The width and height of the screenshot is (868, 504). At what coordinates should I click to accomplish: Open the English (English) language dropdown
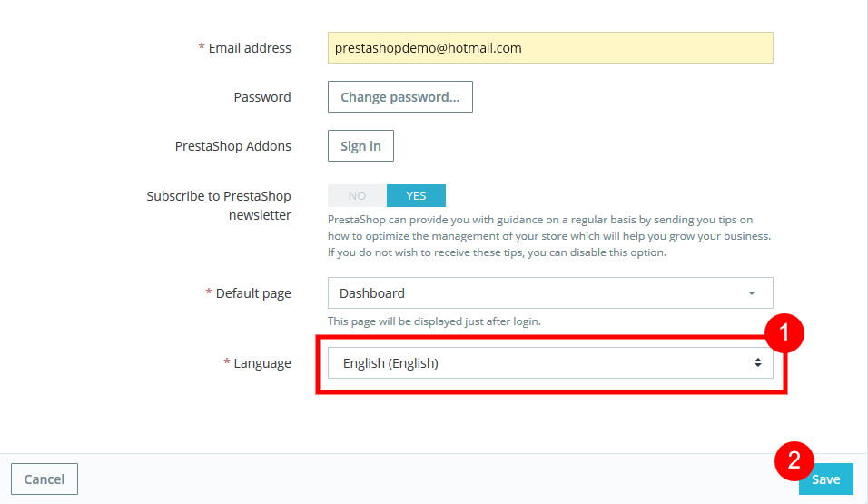[x=549, y=363]
